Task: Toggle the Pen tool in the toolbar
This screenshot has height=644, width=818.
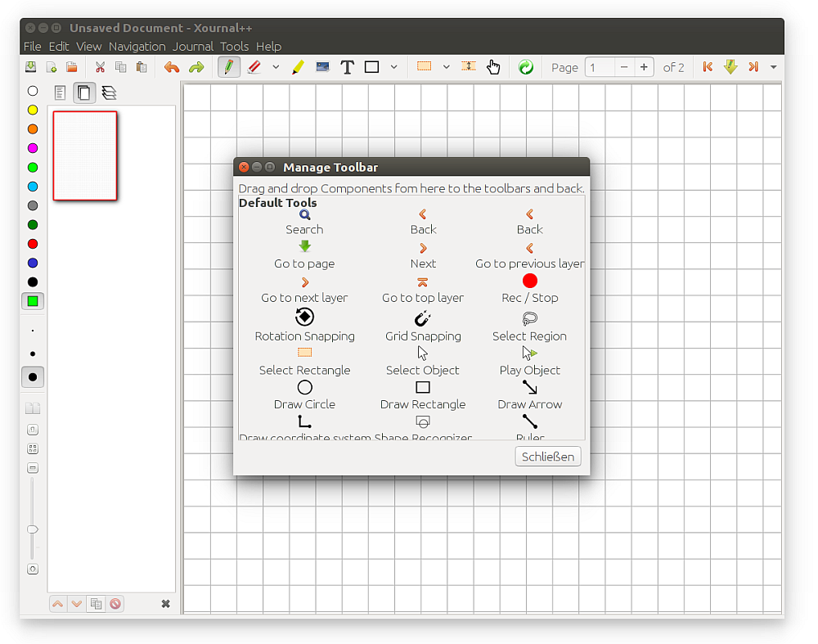Action: pyautogui.click(x=228, y=67)
